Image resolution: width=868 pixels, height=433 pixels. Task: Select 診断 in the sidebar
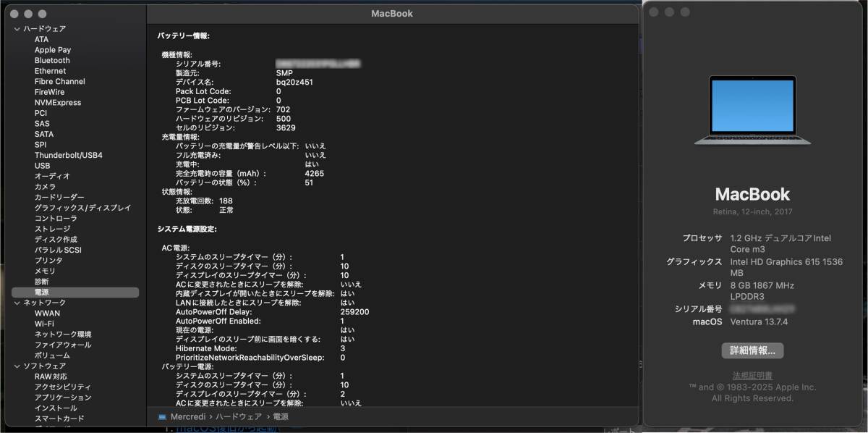click(x=41, y=282)
